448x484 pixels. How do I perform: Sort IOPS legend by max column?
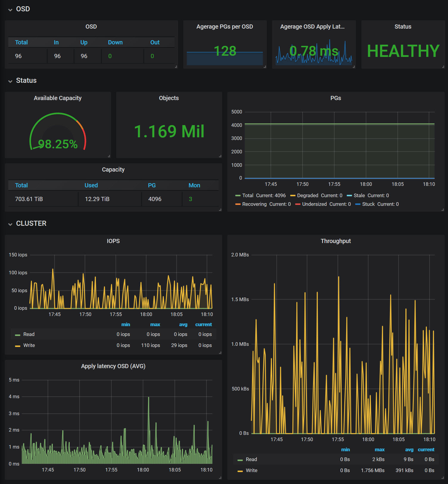(x=155, y=324)
